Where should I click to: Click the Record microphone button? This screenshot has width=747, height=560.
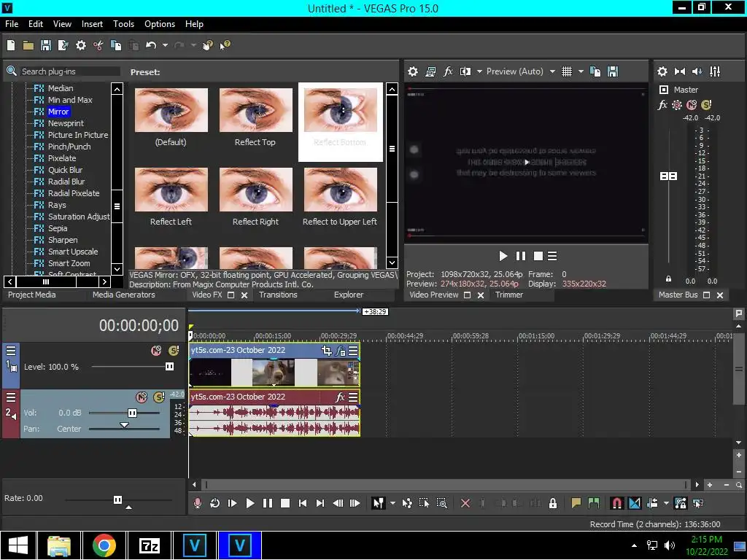coord(197,503)
